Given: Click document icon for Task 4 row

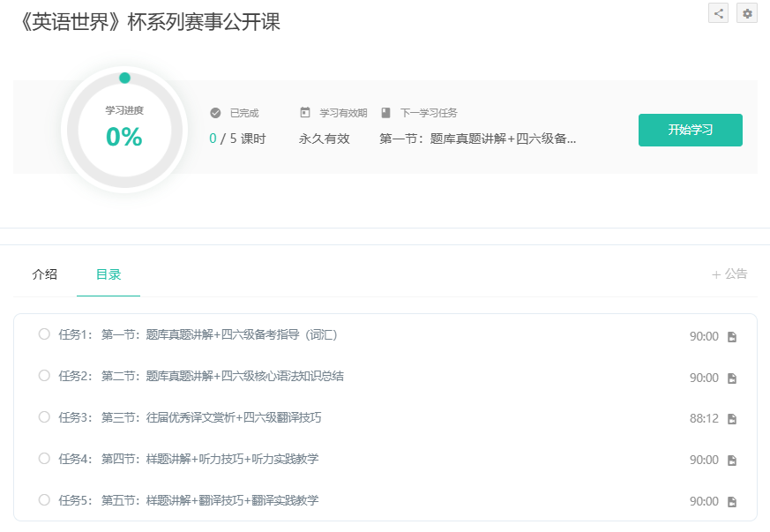Looking at the screenshot, I should [731, 461].
